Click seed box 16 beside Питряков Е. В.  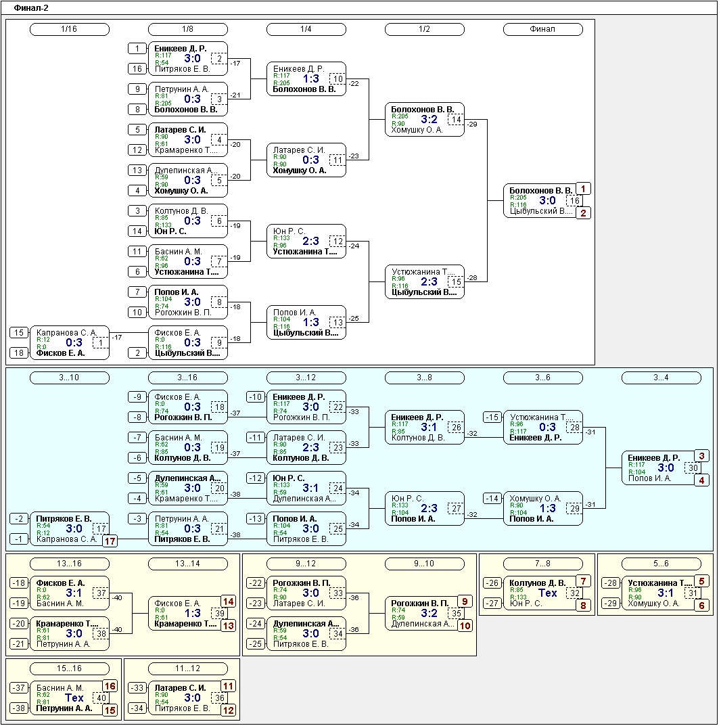tap(137, 69)
